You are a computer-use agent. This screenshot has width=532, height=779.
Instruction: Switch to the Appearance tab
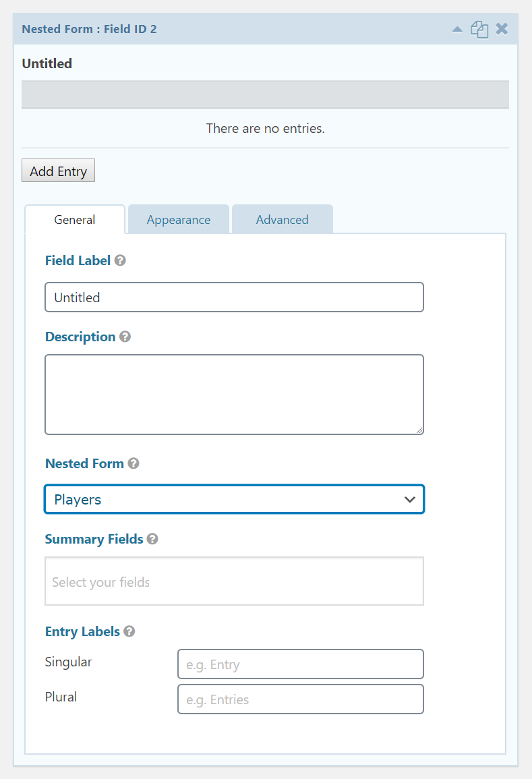pos(178,219)
